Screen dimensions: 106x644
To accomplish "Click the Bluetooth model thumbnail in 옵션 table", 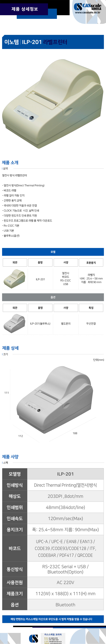I will coord(15,323).
